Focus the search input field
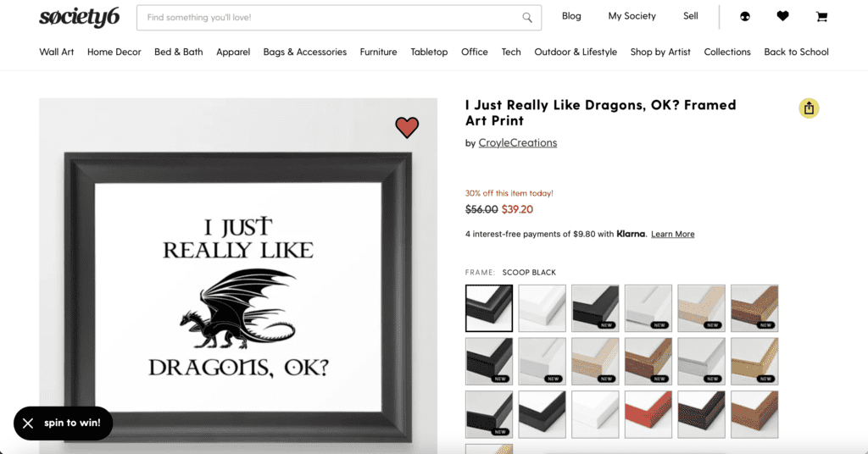This screenshot has width=868, height=454. point(339,18)
